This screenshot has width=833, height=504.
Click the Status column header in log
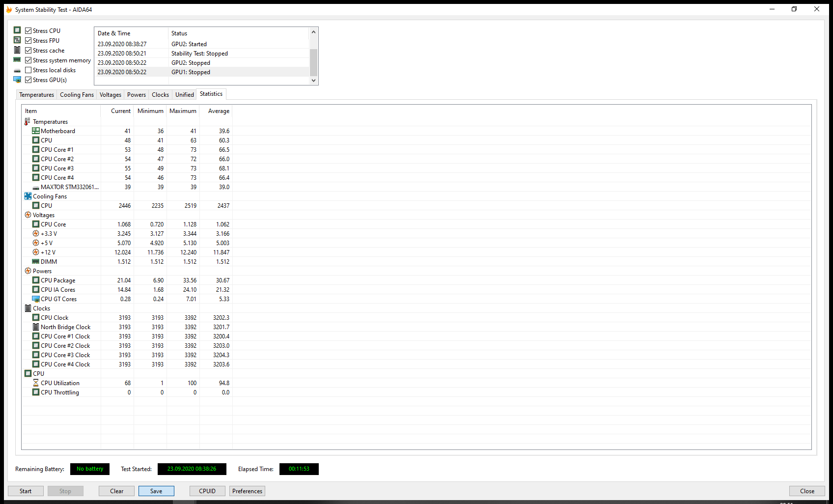tap(239, 33)
